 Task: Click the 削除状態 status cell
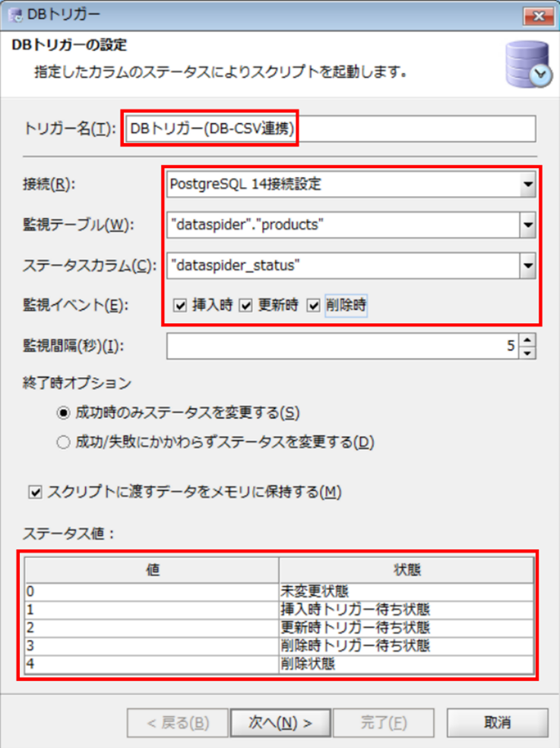407,664
